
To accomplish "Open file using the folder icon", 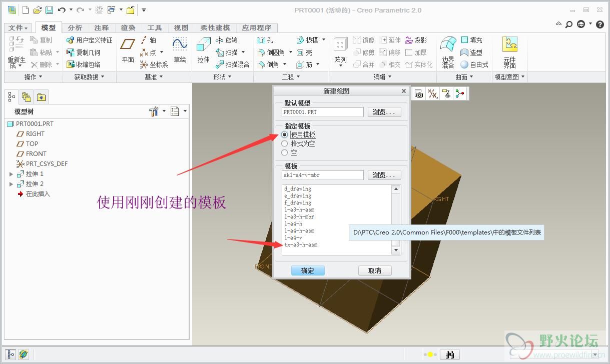I will [37, 10].
